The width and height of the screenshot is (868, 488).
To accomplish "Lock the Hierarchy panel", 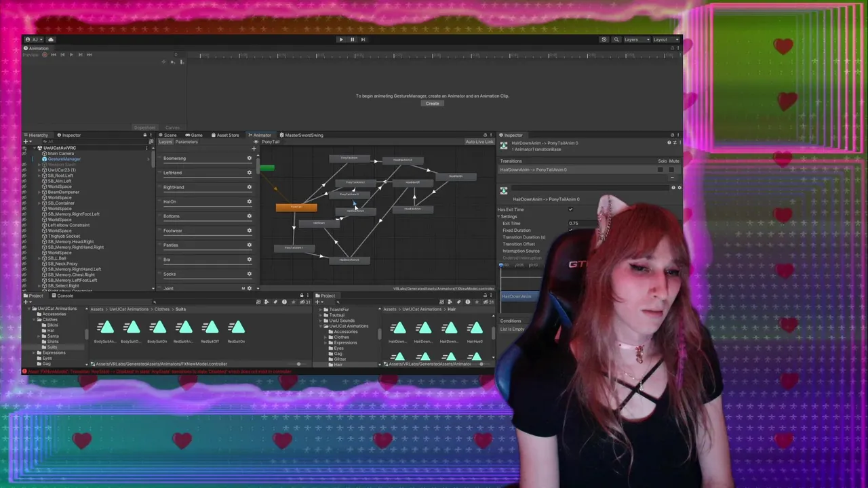I will (144, 135).
